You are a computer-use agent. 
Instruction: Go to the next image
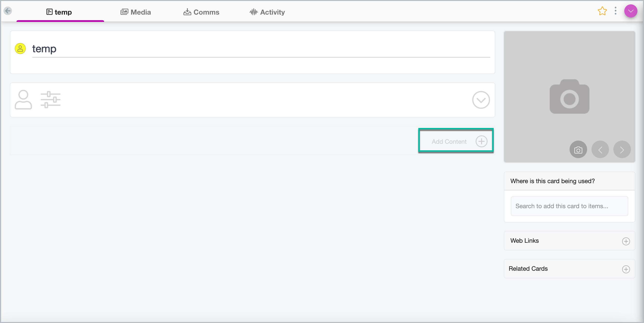(x=622, y=150)
